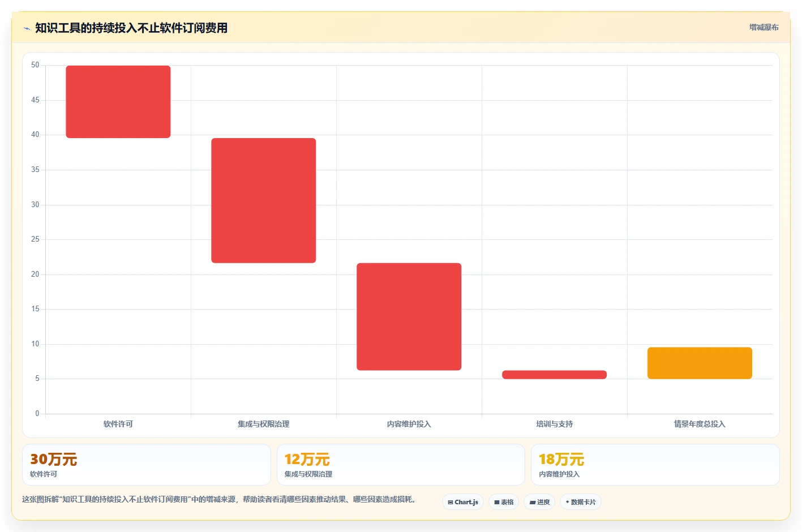Click the red 软件许可 waterfall bar
The image size is (802, 532).
(x=118, y=102)
